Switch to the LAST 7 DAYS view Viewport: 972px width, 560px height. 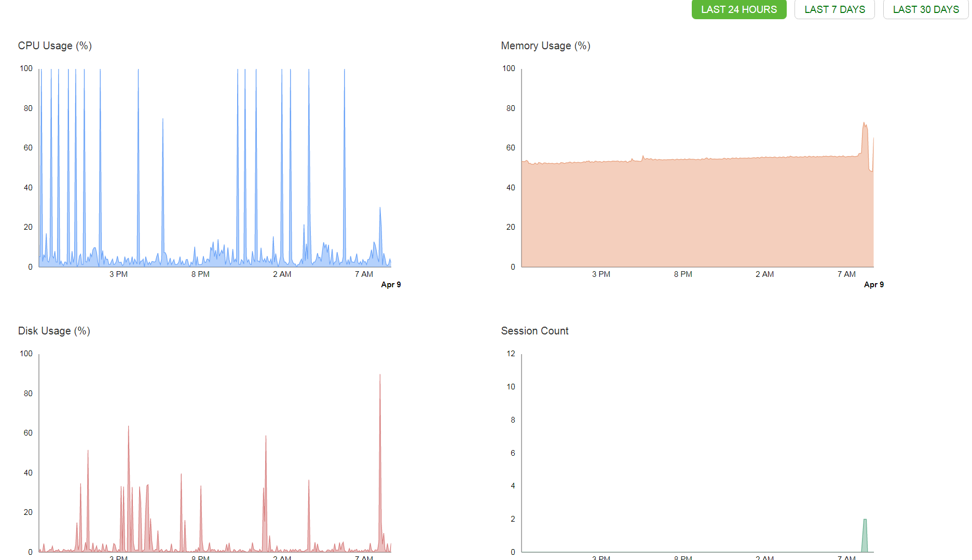(x=834, y=9)
